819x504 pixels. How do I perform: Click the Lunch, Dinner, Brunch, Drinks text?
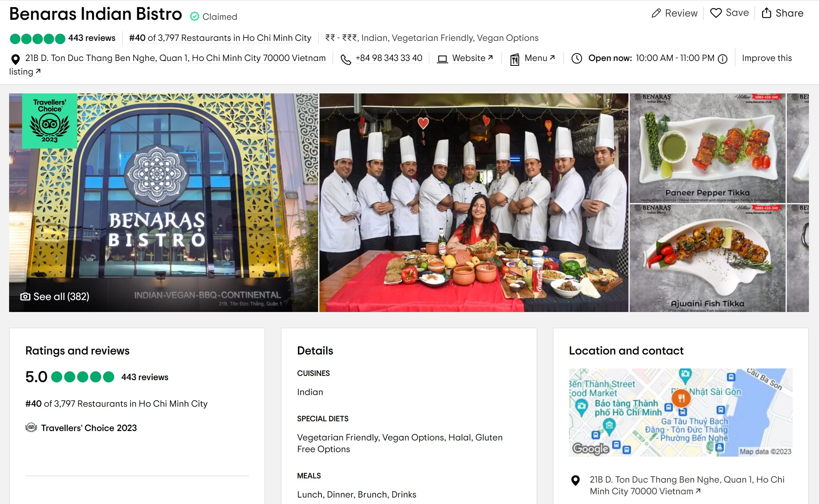pyautogui.click(x=356, y=494)
